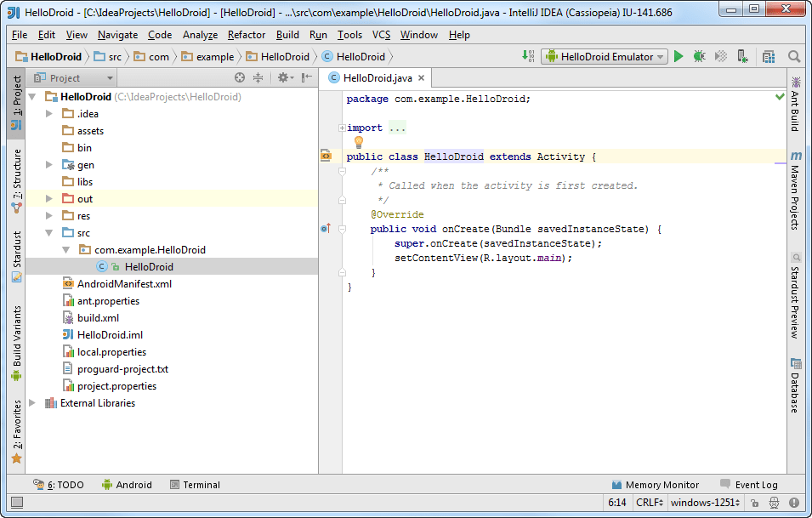
Task: Expand the folded import statements
Action: coord(342,128)
